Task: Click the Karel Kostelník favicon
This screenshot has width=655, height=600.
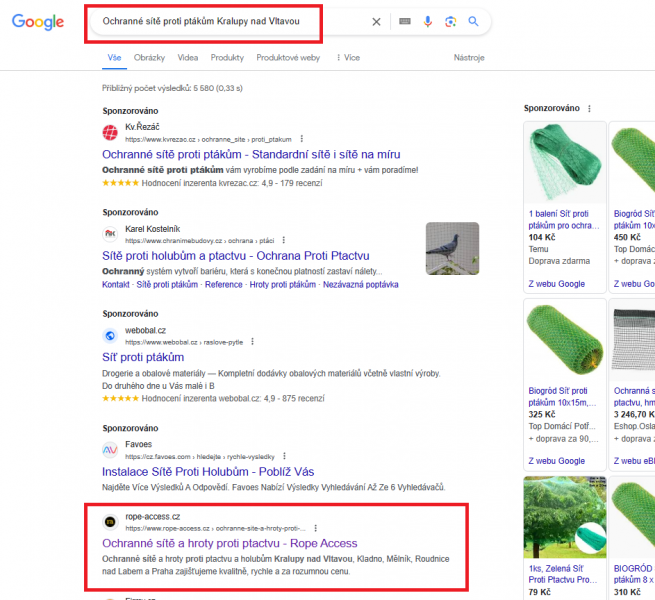Action: coord(110,234)
